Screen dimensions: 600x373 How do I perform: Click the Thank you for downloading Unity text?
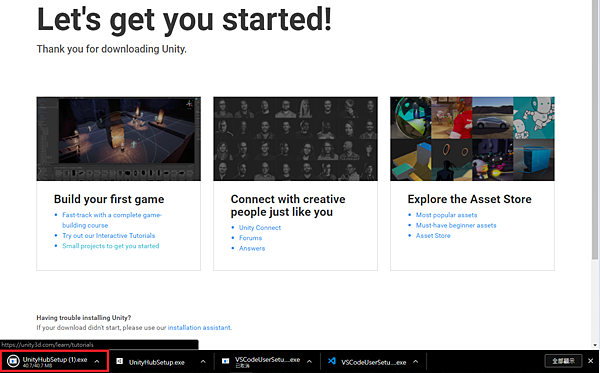tap(112, 49)
